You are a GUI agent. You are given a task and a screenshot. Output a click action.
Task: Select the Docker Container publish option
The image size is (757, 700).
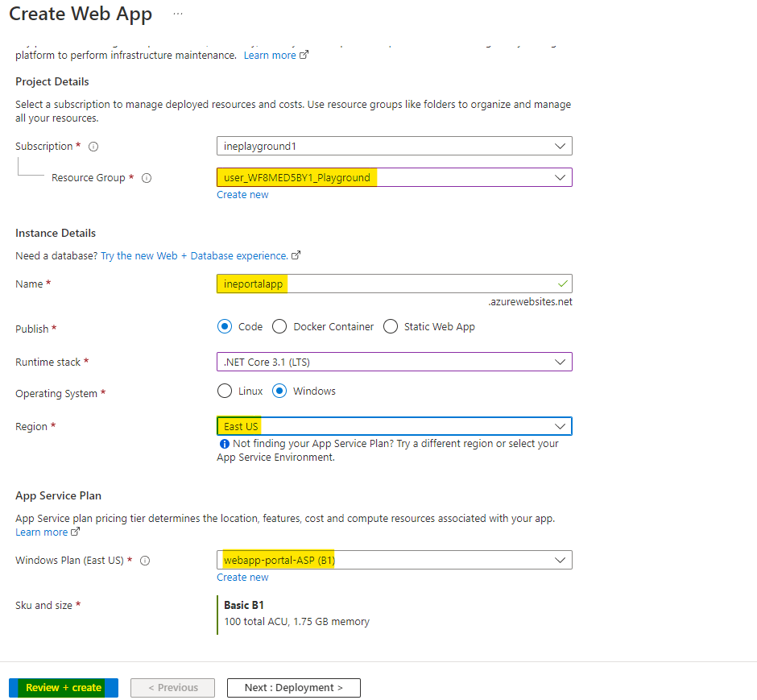coord(279,327)
